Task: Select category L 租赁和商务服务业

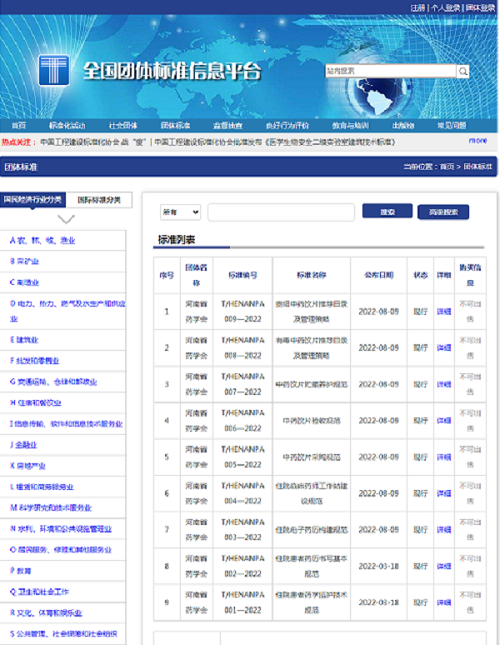Action: click(x=42, y=487)
